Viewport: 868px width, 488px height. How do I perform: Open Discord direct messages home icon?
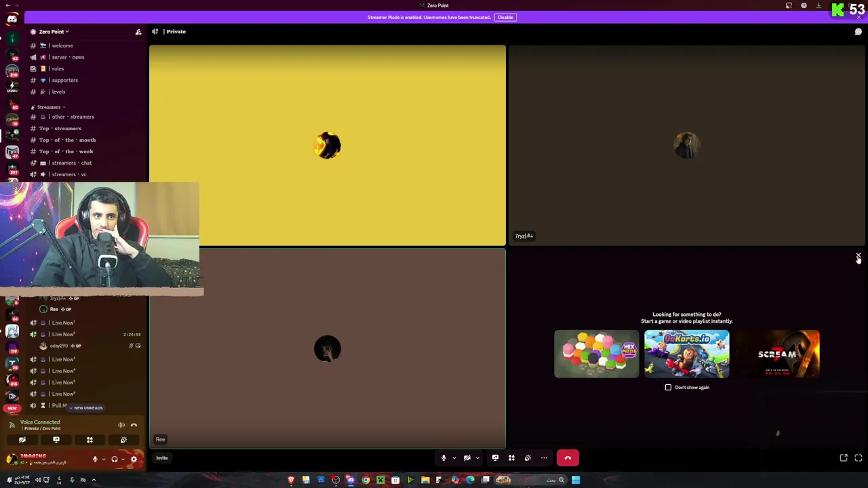pos(12,19)
